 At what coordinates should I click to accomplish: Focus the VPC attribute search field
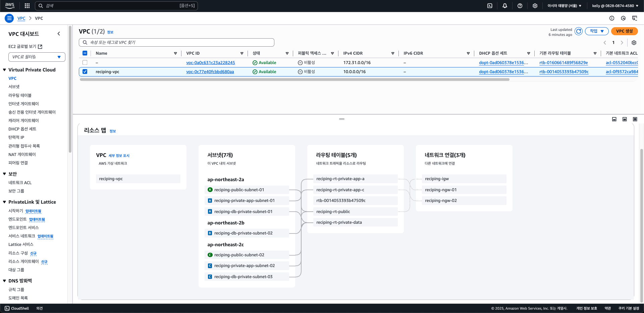tap(176, 43)
